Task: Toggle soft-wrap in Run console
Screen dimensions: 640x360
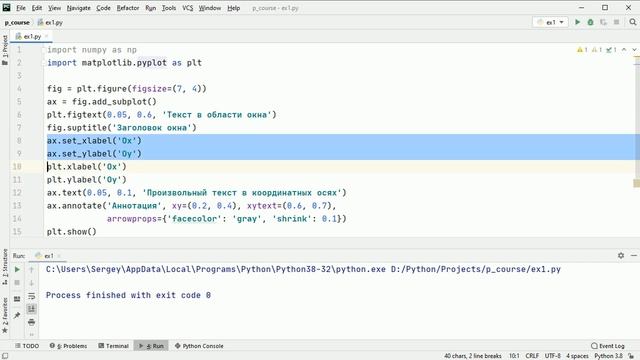Action: pos(31,296)
